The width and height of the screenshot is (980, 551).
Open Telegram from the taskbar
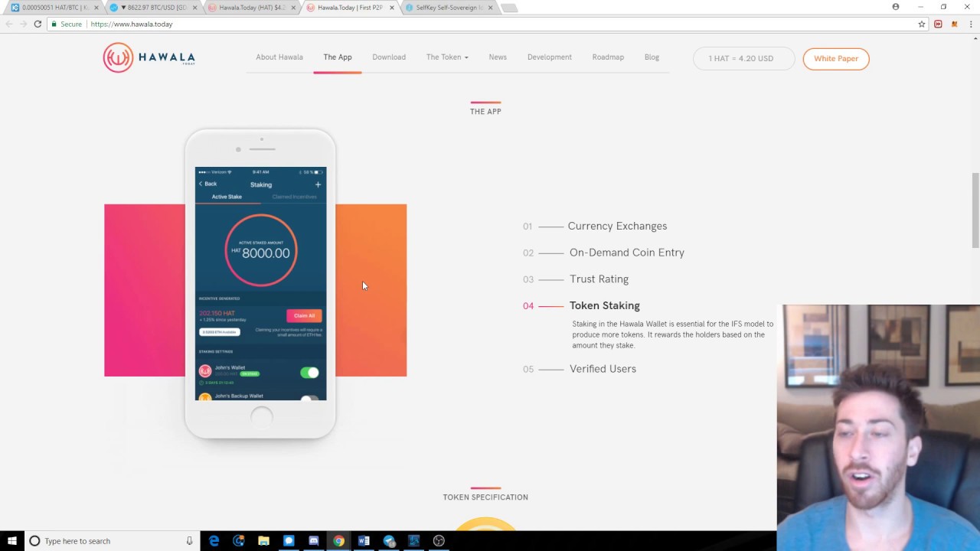tap(389, 541)
